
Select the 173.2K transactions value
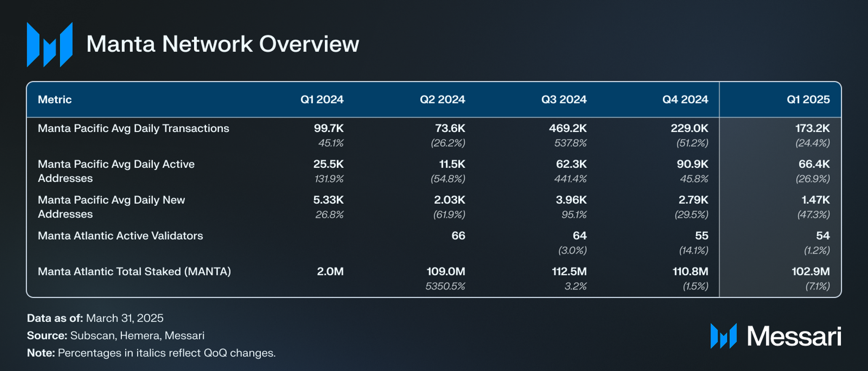(x=812, y=128)
